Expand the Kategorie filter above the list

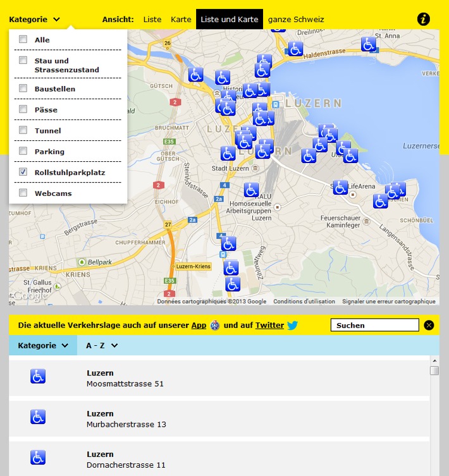(42, 346)
